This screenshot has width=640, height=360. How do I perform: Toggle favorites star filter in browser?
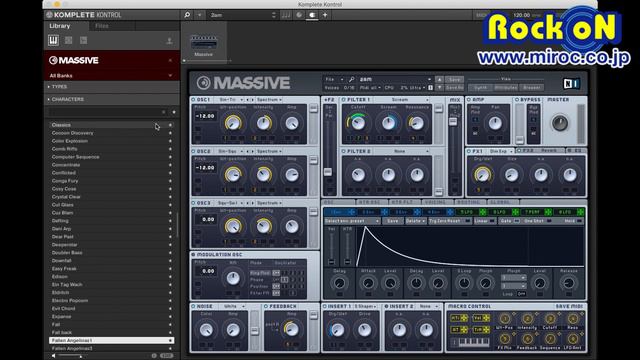point(174,112)
